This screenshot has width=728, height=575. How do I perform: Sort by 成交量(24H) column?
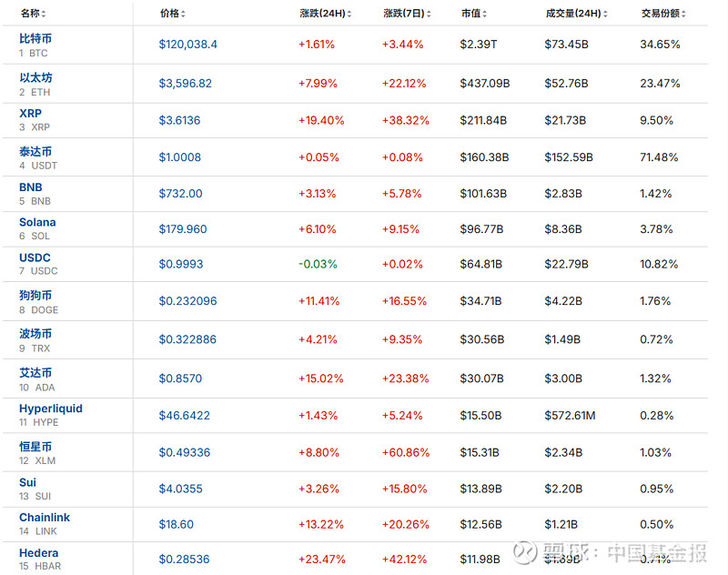click(x=608, y=15)
